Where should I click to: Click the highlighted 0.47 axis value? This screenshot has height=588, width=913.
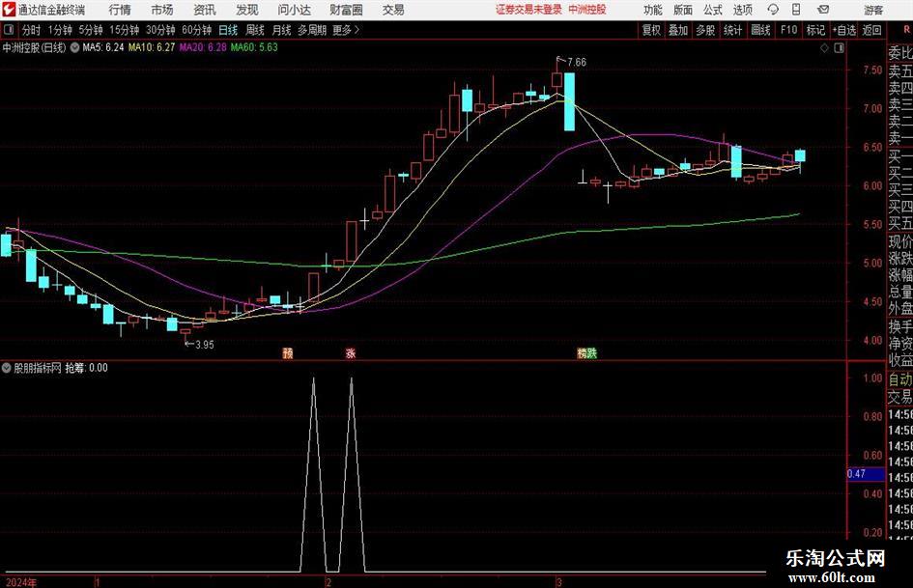click(x=866, y=474)
